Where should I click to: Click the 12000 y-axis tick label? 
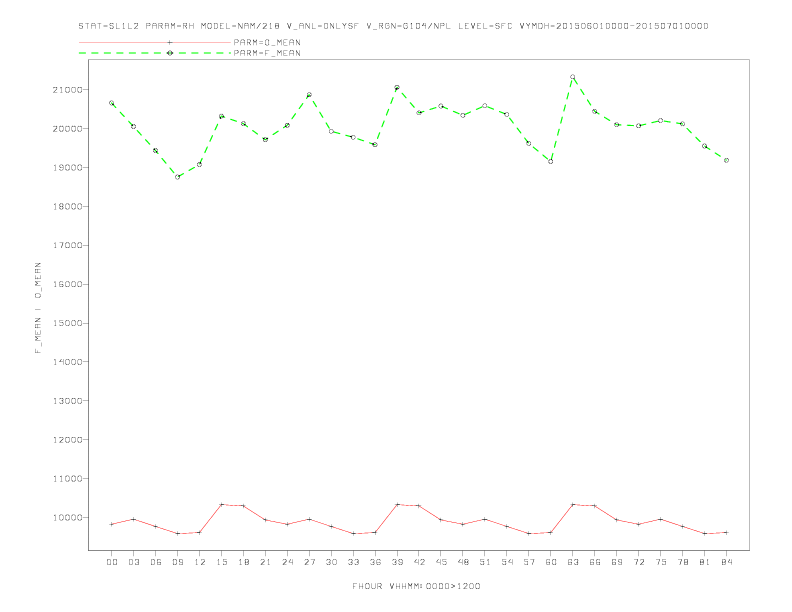point(67,440)
